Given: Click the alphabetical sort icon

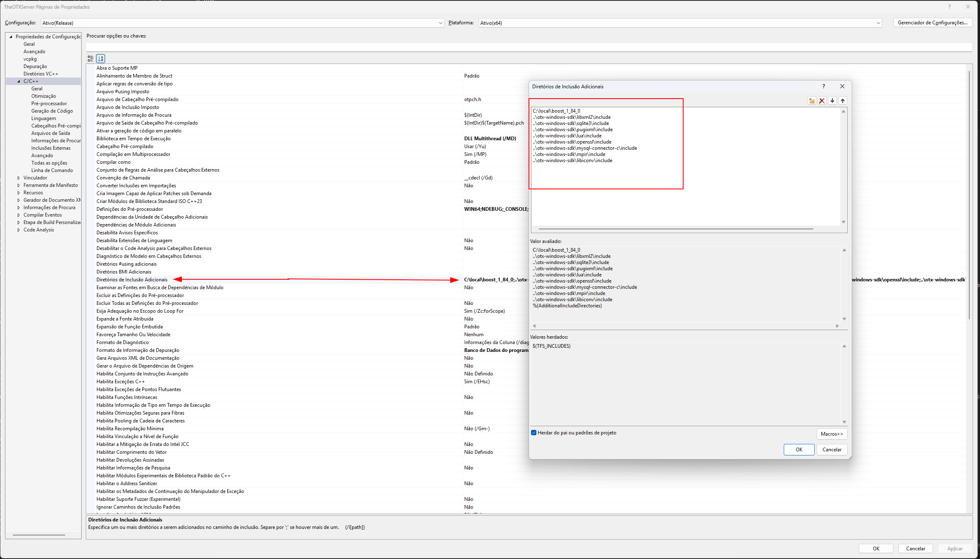Looking at the screenshot, I should click(x=101, y=59).
